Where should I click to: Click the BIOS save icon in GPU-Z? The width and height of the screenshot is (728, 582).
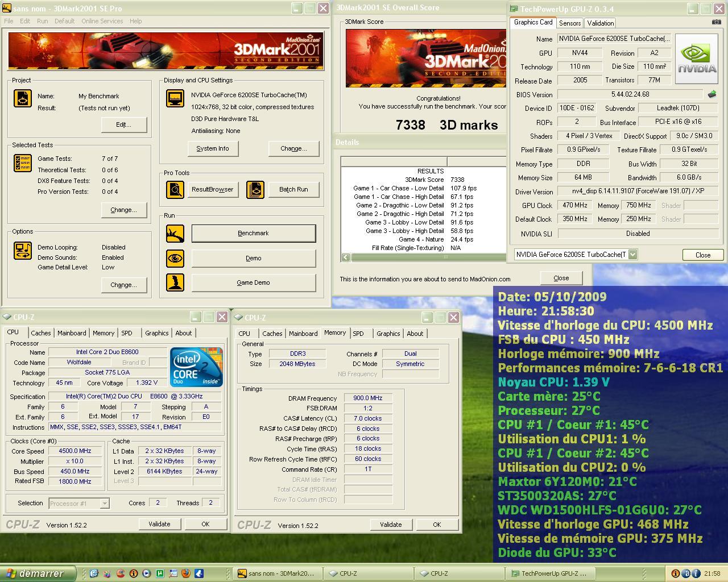coord(712,94)
